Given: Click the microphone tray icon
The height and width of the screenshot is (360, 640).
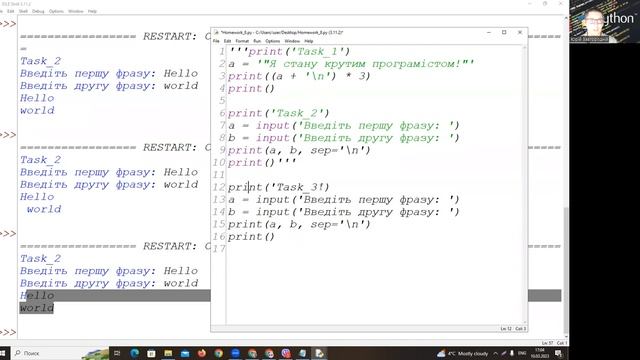Looking at the screenshot, I should click(x=512, y=353).
